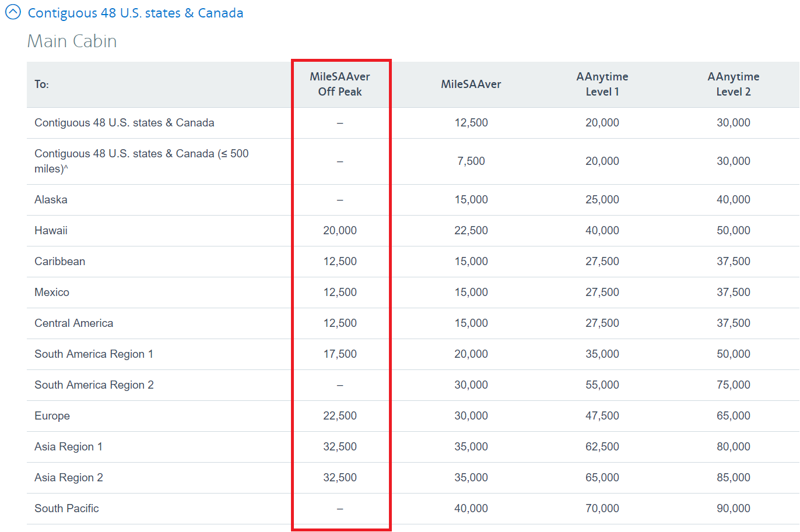Image resolution: width=800 pixels, height=532 pixels.
Task: Click the AAnytime Level 1 column header
Action: [x=602, y=84]
